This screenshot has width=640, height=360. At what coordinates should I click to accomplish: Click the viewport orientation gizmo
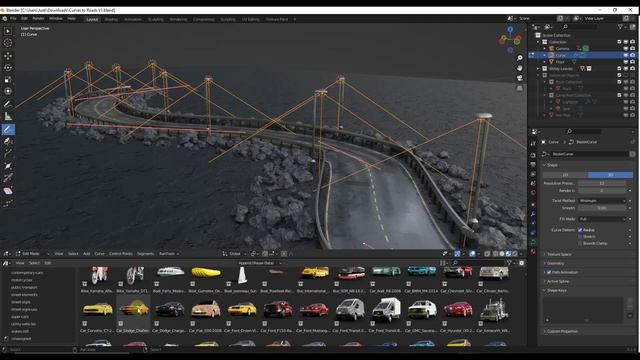pyautogui.click(x=510, y=40)
